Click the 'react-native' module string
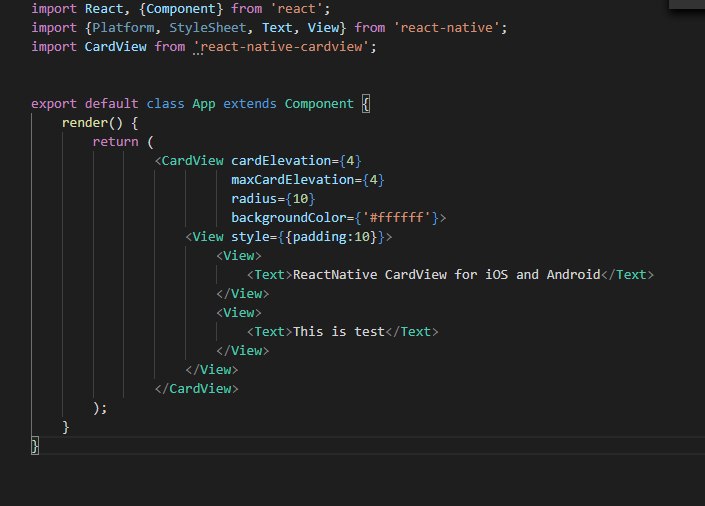 tap(447, 28)
